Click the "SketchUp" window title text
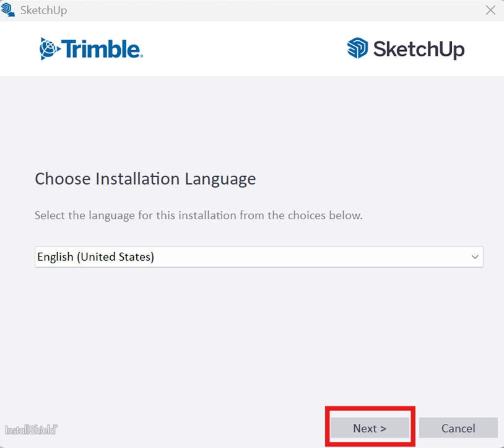This screenshot has width=504, height=448. click(43, 11)
